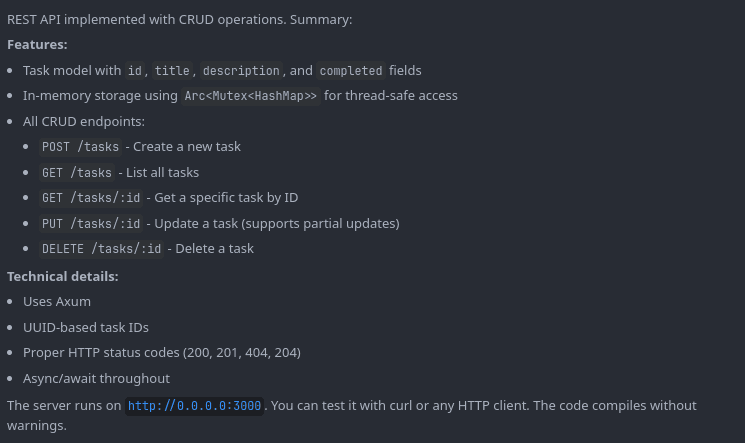Click the 'title' field code tag
This screenshot has width=745, height=443.
pos(172,71)
